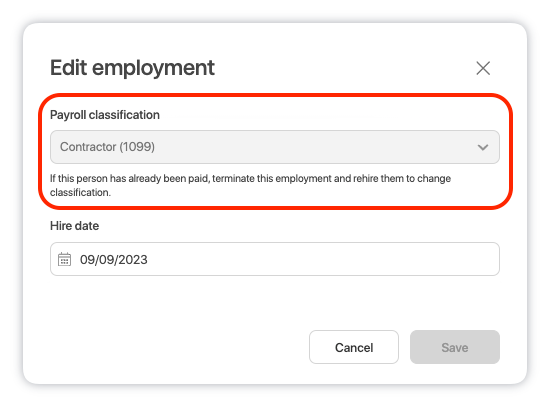Click the word 'terminate' in the helper note
550x407 pixels.
click(x=233, y=179)
